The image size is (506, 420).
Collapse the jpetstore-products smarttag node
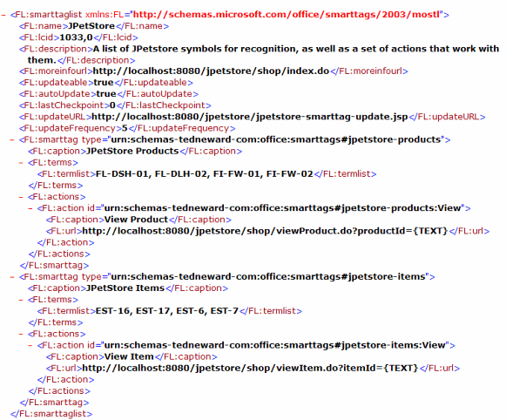(x=12, y=139)
